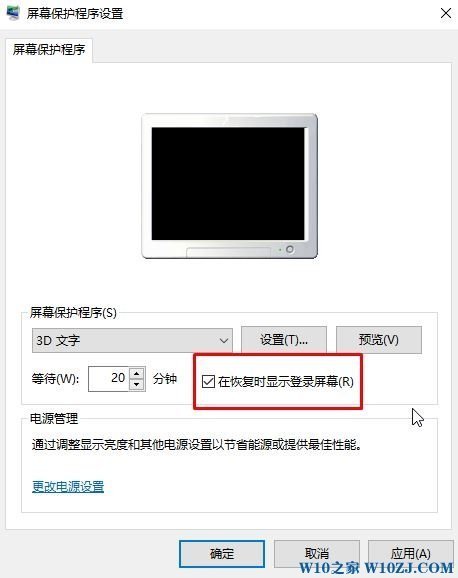Open 设置(T)... for the screen saver
Viewport: 458px width, 578px height.
coord(284,340)
